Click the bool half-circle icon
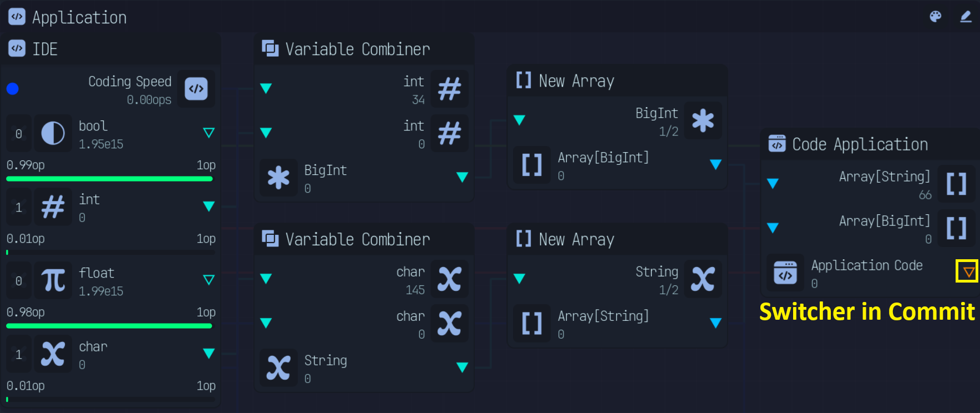Viewport: 980px width, 413px height. click(x=53, y=134)
